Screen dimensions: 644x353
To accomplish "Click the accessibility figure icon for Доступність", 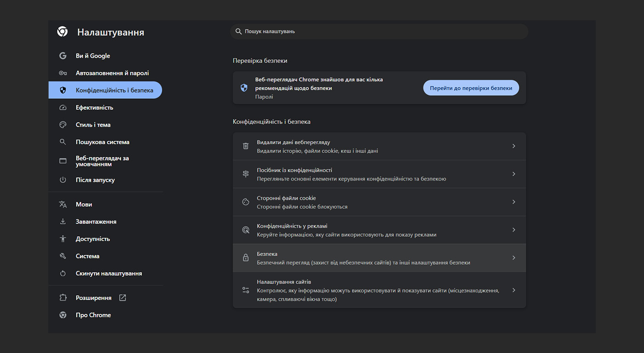I will (x=63, y=239).
